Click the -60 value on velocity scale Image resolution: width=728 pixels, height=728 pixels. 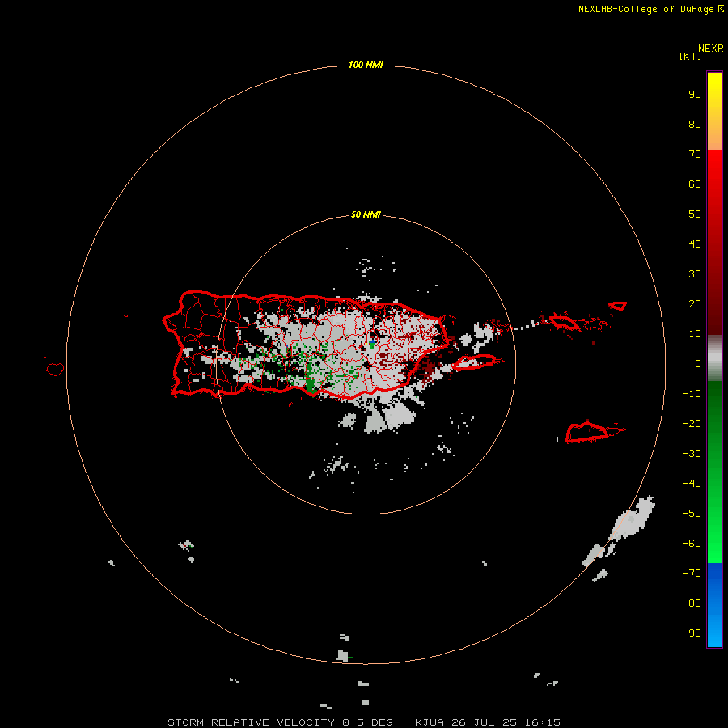[x=692, y=544]
